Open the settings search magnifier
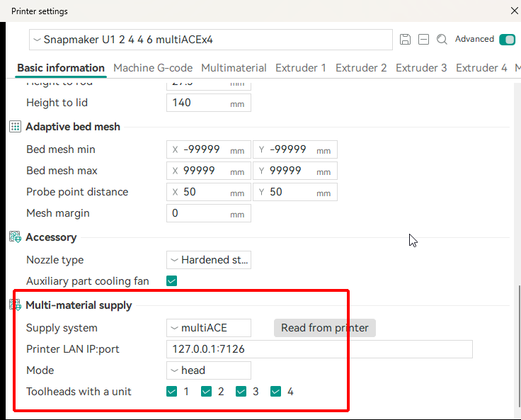Image resolution: width=521 pixels, height=420 pixels. coord(442,39)
